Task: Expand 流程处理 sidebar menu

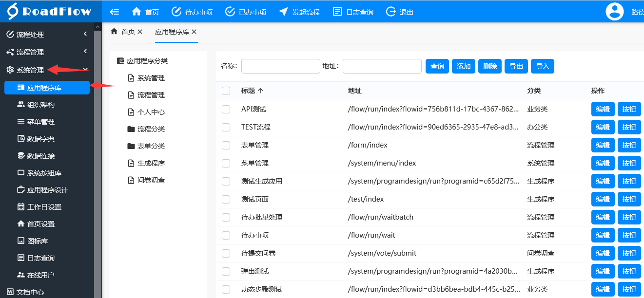Action: pos(47,34)
